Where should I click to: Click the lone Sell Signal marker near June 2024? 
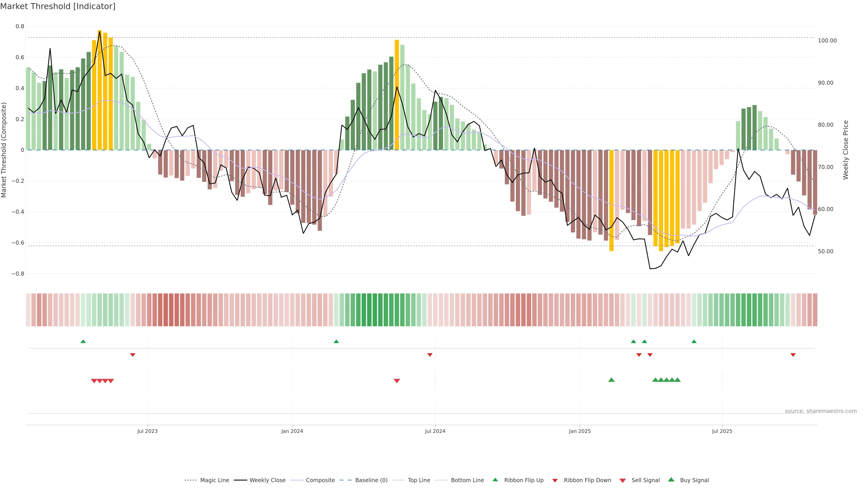click(397, 381)
